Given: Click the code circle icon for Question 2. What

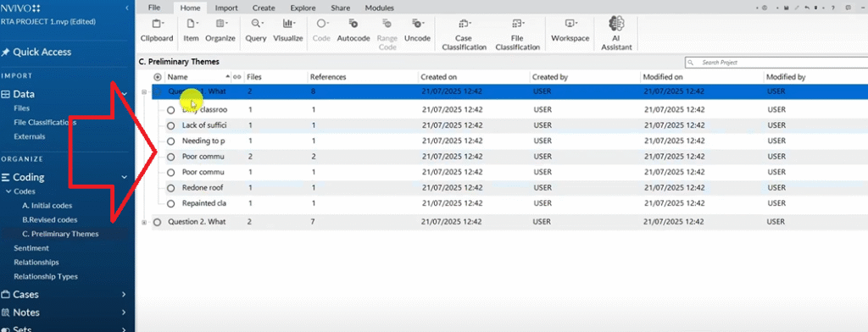Looking at the screenshot, I should [157, 222].
